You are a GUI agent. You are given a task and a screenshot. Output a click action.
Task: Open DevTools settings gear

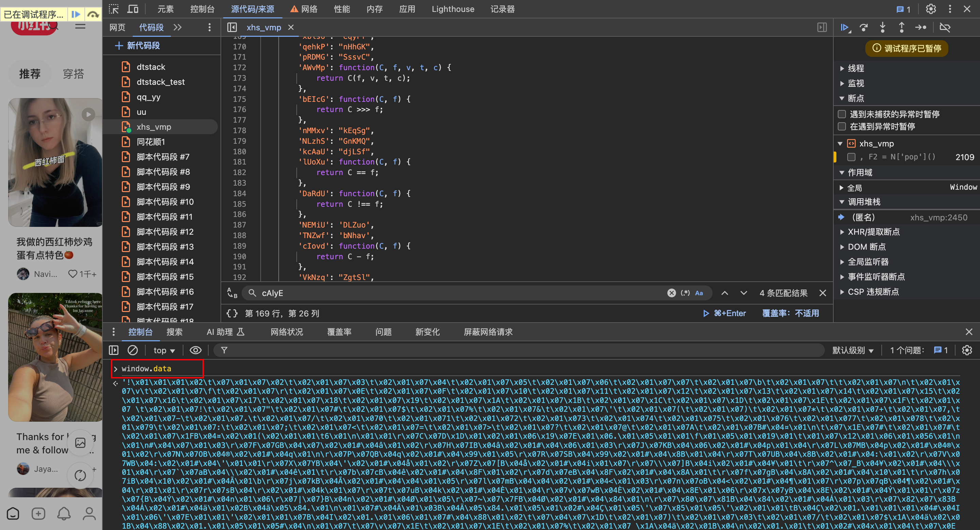click(x=931, y=9)
